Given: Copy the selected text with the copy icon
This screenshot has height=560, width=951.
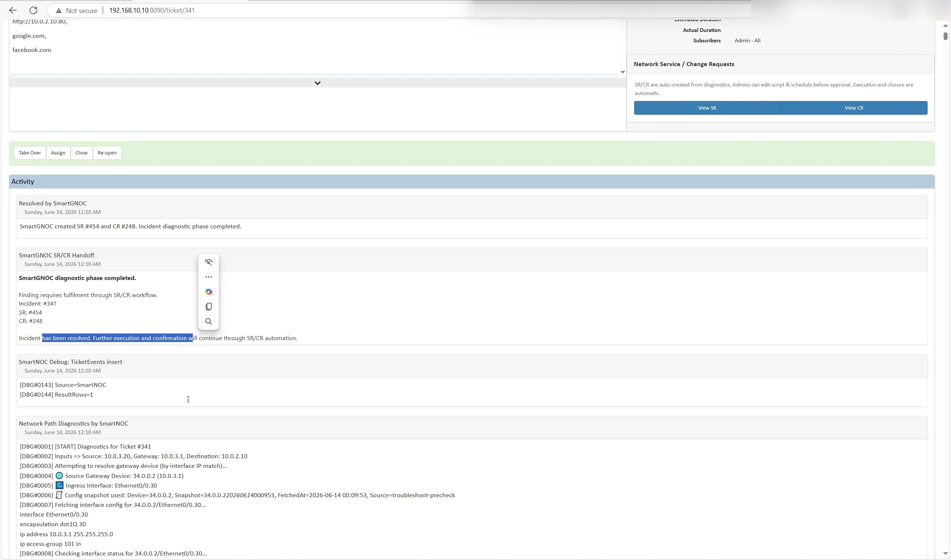Looking at the screenshot, I should (208, 306).
